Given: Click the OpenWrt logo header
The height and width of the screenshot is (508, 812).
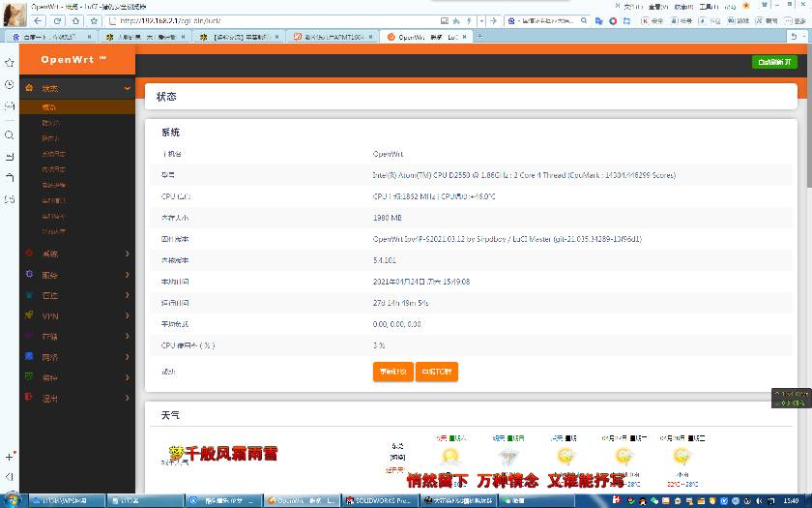Looking at the screenshot, I should pyautogui.click(x=73, y=59).
